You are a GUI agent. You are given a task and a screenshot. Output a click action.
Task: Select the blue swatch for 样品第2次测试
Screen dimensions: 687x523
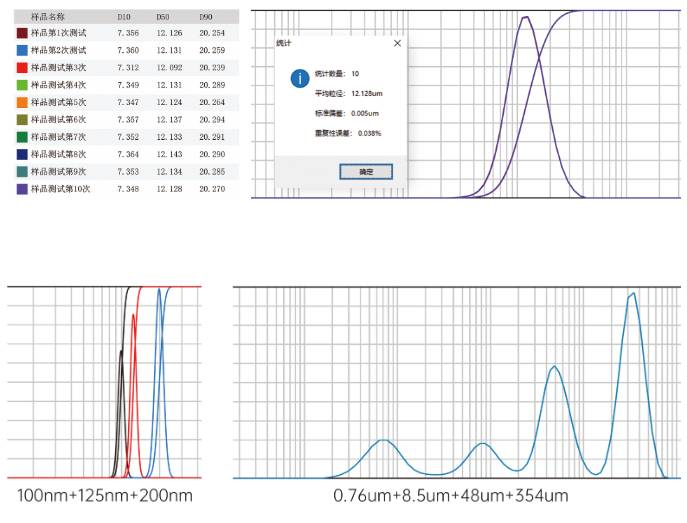coord(22,50)
